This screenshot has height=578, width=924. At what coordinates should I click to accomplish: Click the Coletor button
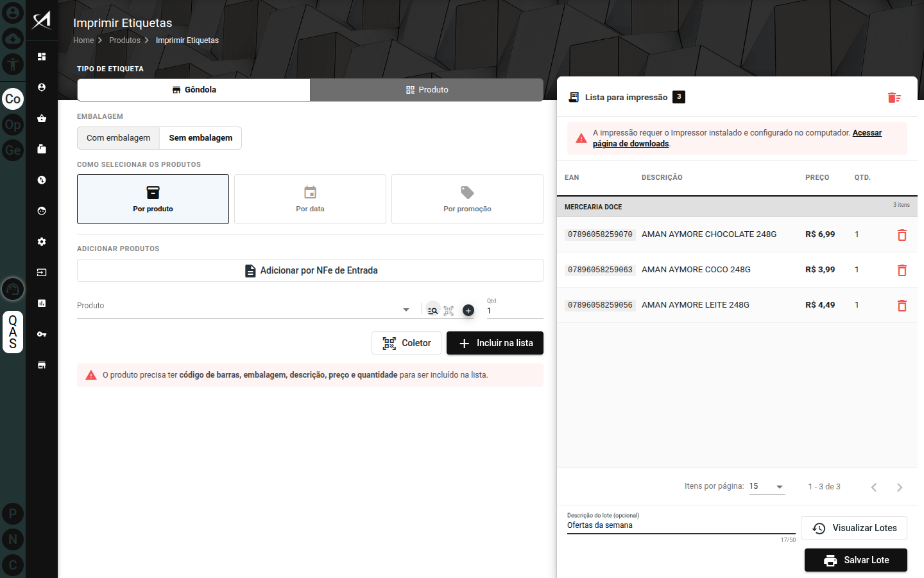[406, 343]
